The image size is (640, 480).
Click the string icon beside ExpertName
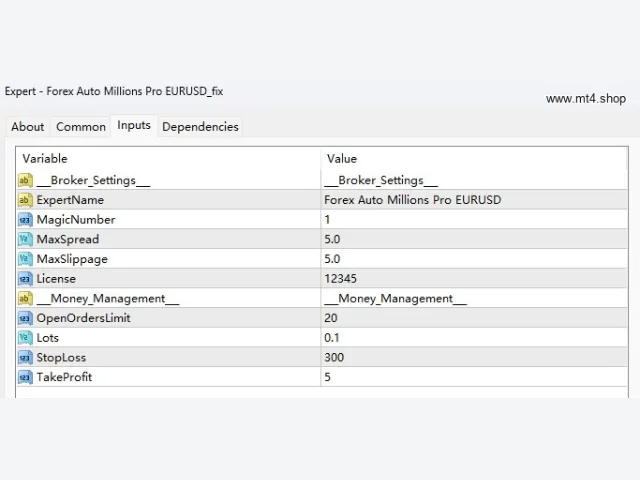pos(25,200)
